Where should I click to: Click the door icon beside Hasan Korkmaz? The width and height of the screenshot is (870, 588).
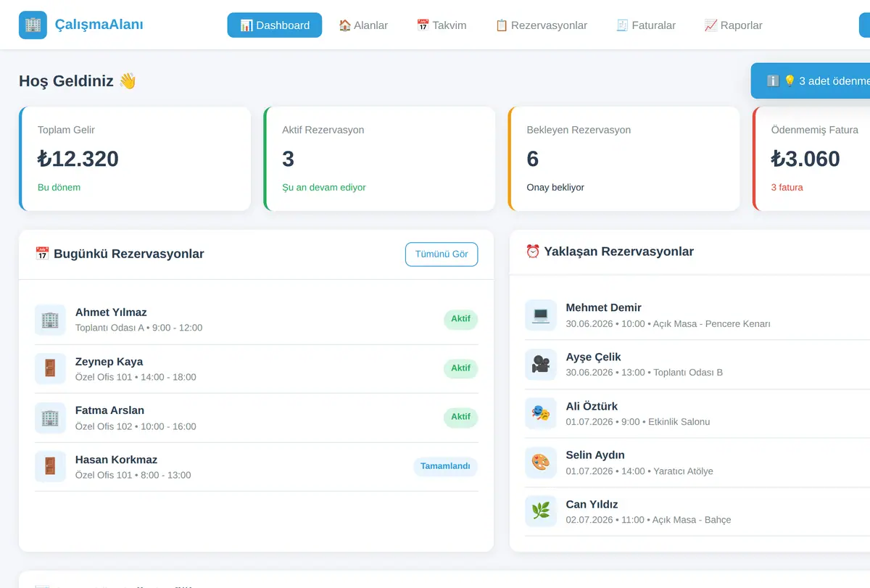50,467
